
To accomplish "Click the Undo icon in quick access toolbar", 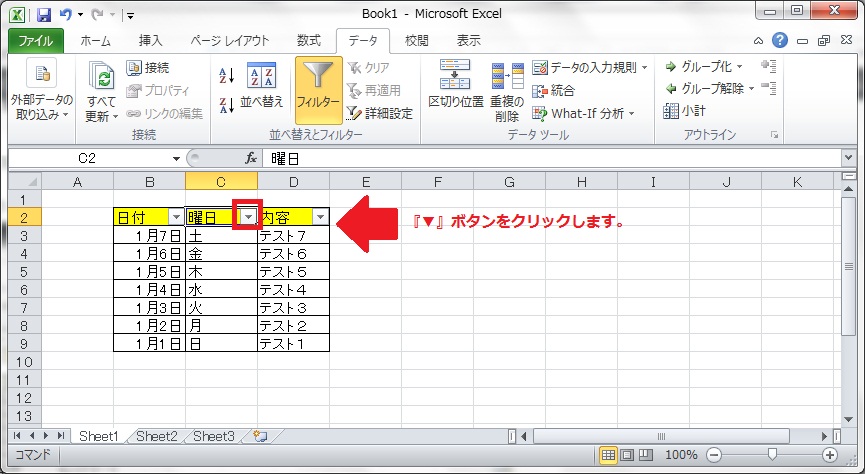I will point(66,14).
